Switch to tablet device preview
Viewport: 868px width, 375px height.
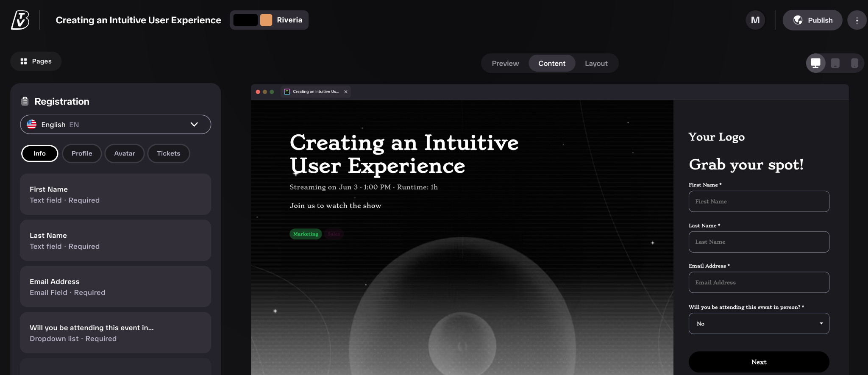pyautogui.click(x=835, y=64)
